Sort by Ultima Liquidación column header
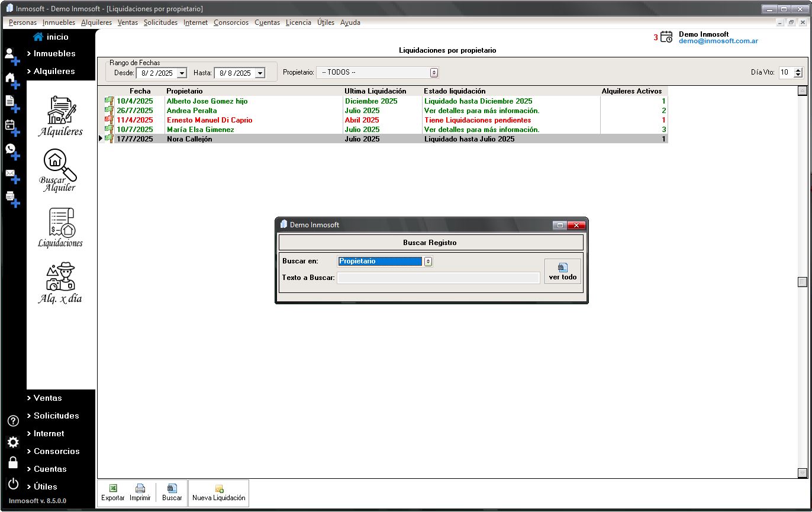This screenshot has width=812, height=512. pos(375,91)
